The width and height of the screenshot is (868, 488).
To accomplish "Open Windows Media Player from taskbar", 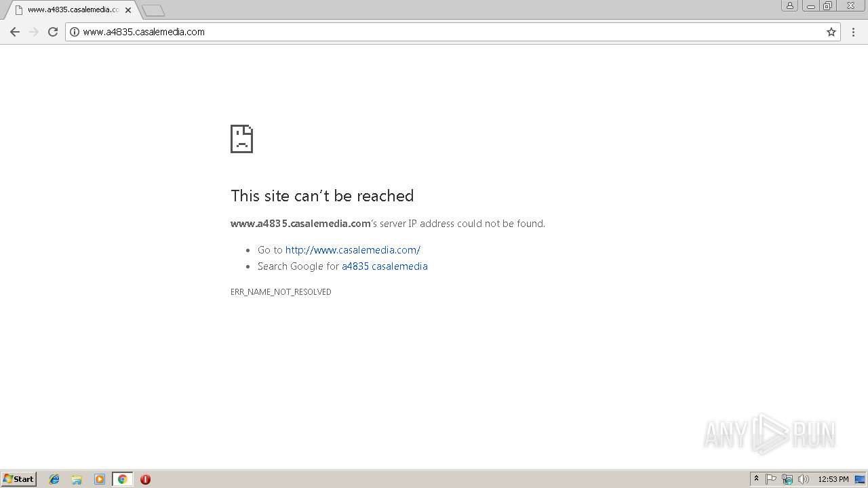I will pos(100,479).
